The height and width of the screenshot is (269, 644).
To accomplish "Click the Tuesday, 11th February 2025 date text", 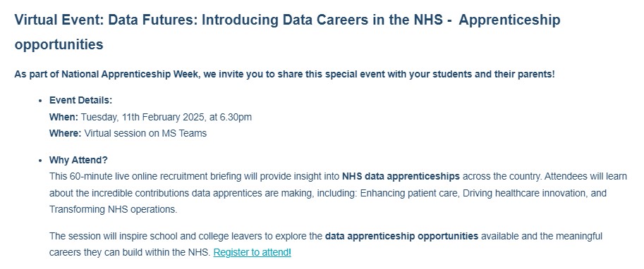I will (143, 117).
